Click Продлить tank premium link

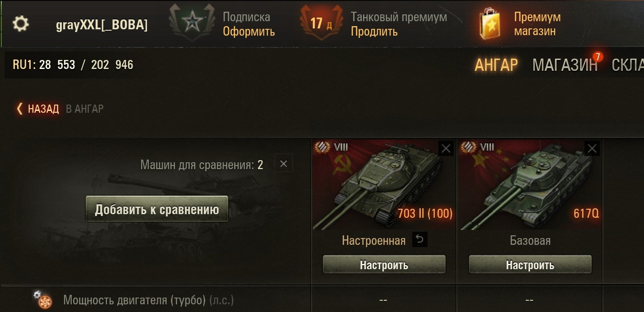[x=374, y=32]
